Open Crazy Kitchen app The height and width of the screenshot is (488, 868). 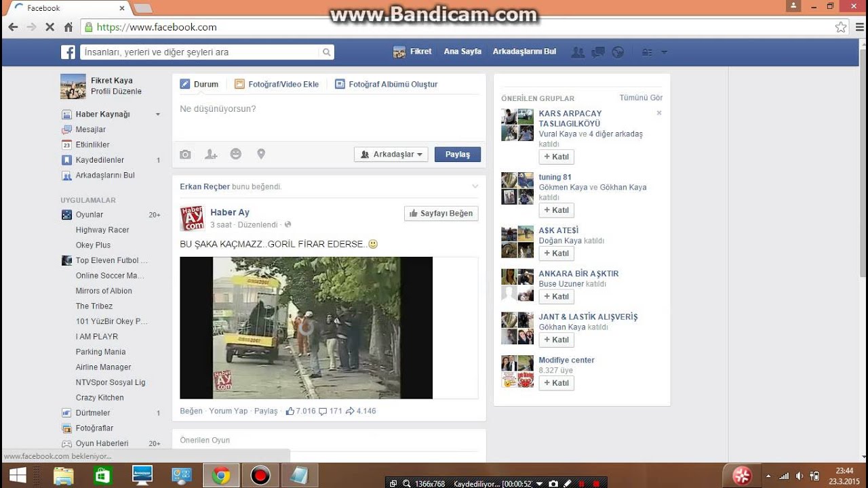point(100,398)
